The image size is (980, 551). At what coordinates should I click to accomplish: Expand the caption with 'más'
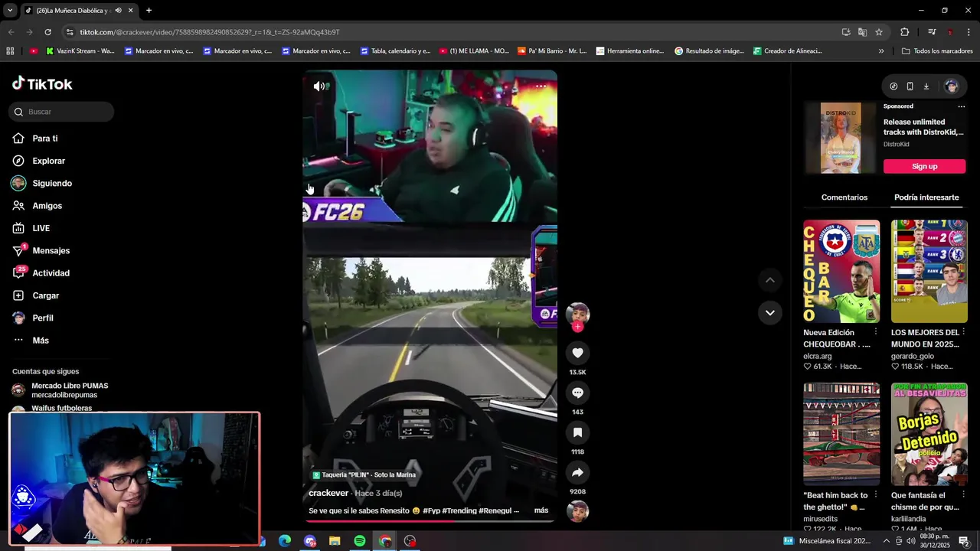[x=541, y=510]
